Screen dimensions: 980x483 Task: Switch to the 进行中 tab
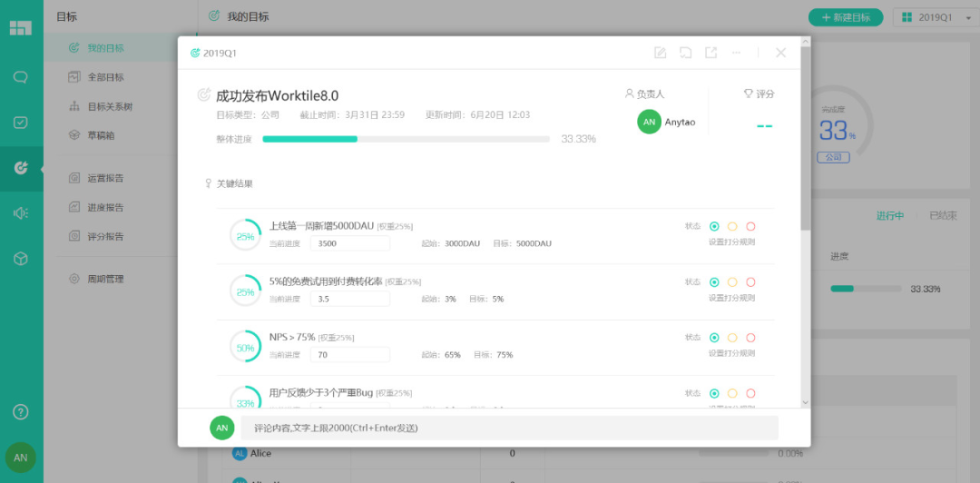tap(890, 216)
